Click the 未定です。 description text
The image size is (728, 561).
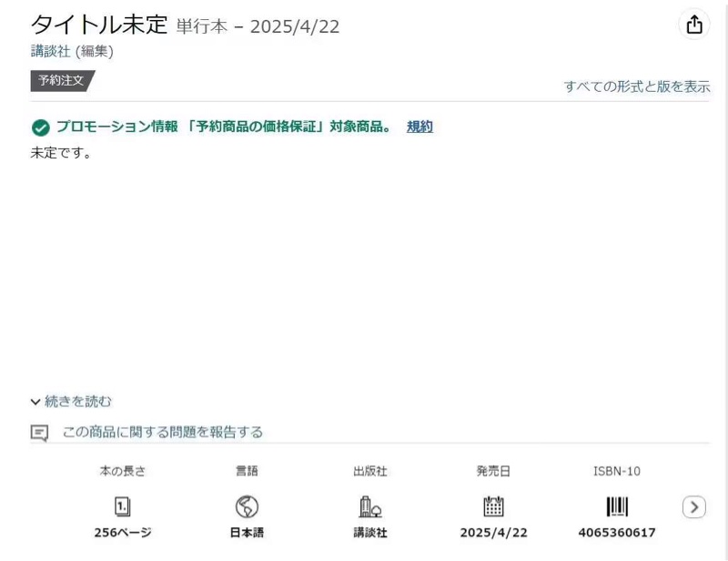pyautogui.click(x=61, y=152)
